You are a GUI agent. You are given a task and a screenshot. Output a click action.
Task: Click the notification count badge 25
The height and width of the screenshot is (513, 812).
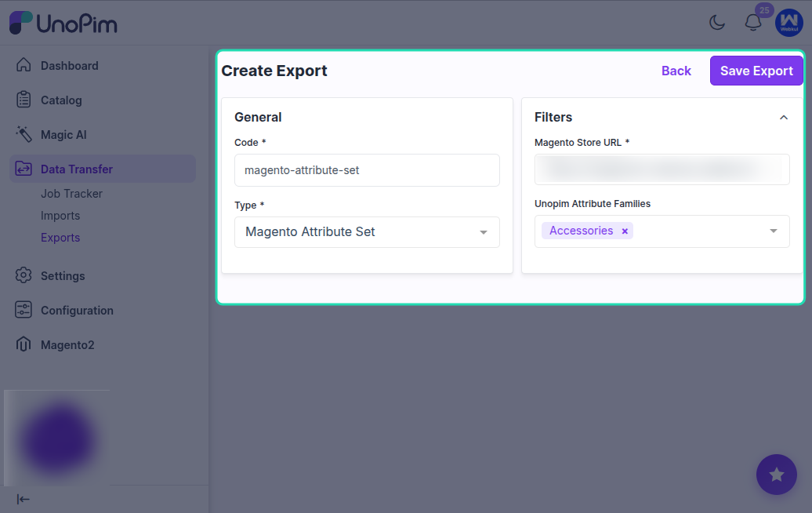pyautogui.click(x=764, y=10)
